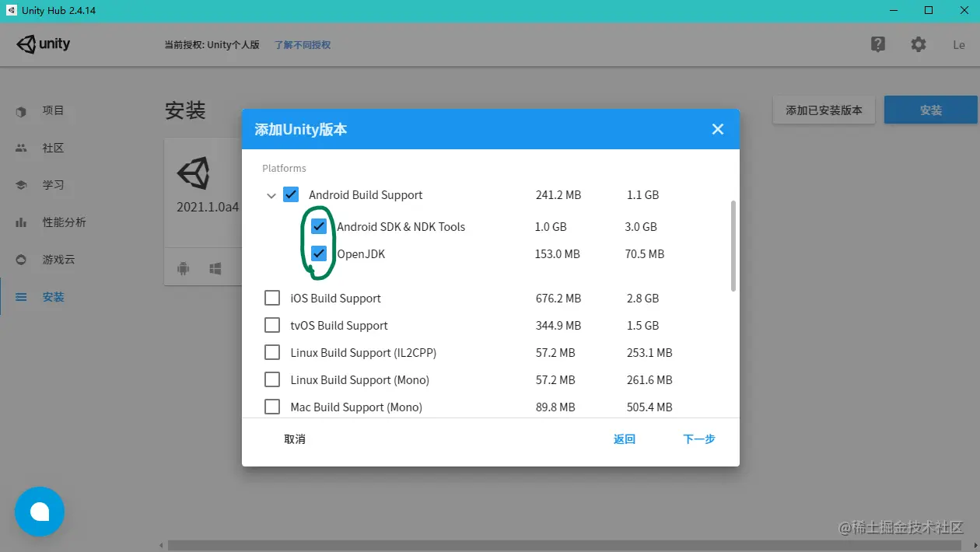Check Linux Build Support (Mono) checkbox
980x552 pixels.
[x=272, y=379]
